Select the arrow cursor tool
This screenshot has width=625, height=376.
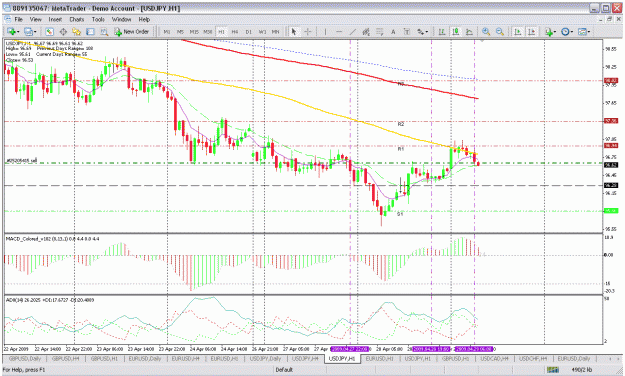294,31
